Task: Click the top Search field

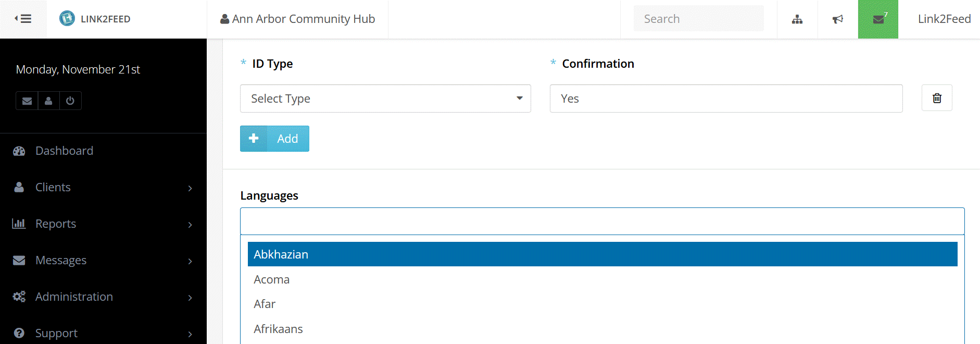Action: click(x=698, y=19)
